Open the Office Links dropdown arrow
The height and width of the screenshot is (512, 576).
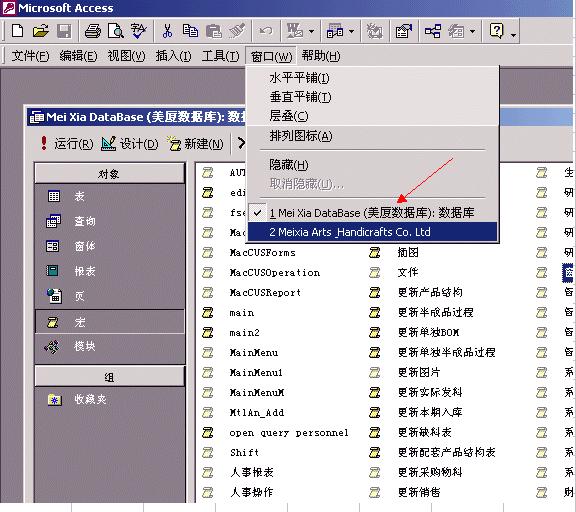click(312, 32)
